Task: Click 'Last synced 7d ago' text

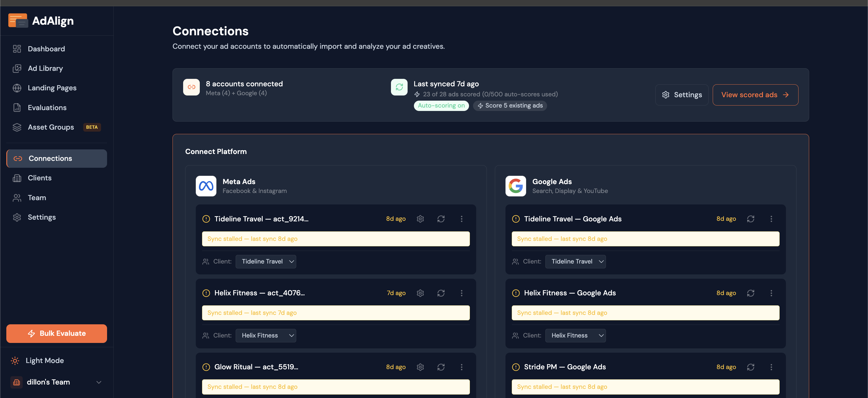Action: pyautogui.click(x=446, y=84)
